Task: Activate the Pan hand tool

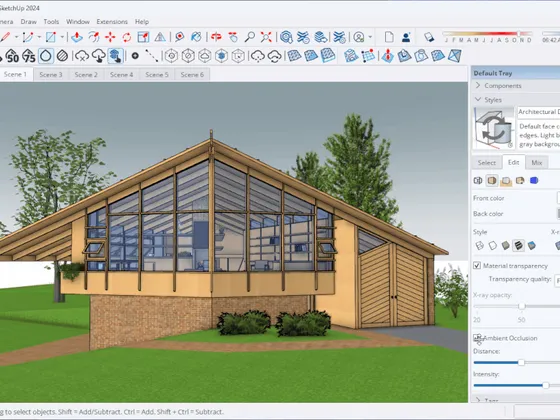Action: [233, 37]
